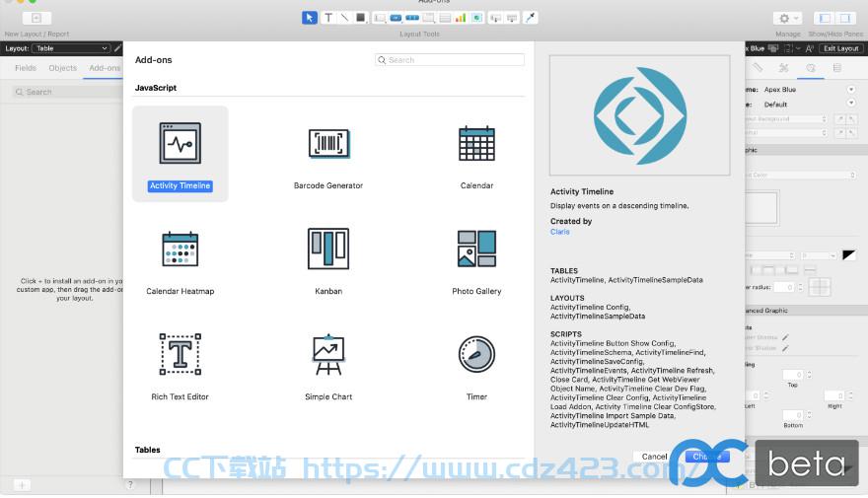
Task: Select the Button Bar tool
Action: [x=412, y=19]
